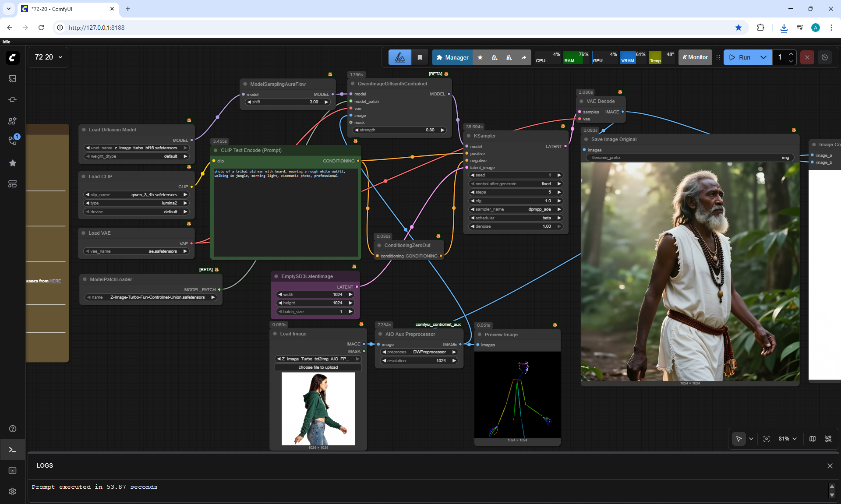The height and width of the screenshot is (504, 841).
Task: Click the Load Image woman thumbnail
Action: point(318,409)
